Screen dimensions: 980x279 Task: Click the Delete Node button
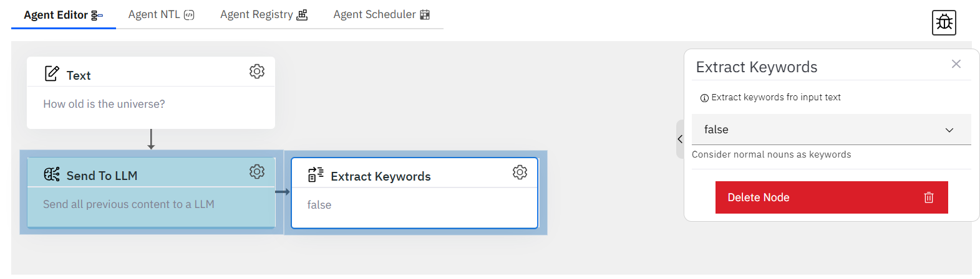pos(832,197)
